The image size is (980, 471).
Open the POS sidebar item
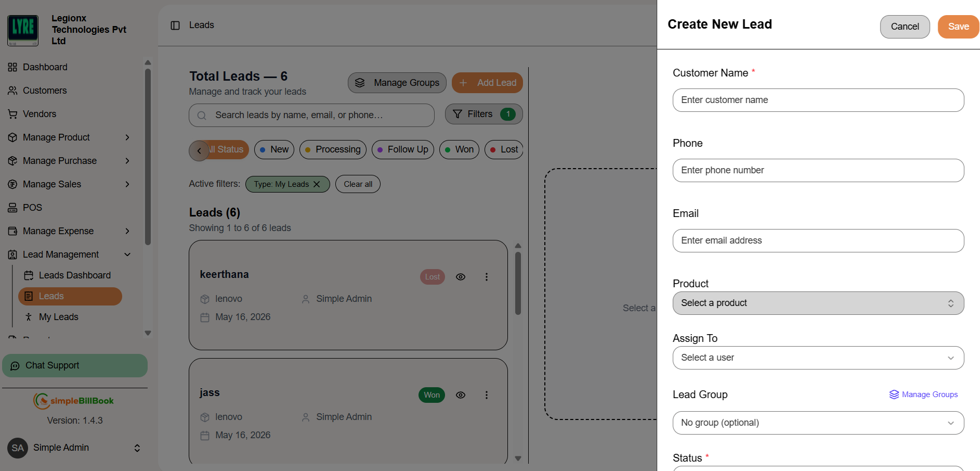tap(25, 208)
